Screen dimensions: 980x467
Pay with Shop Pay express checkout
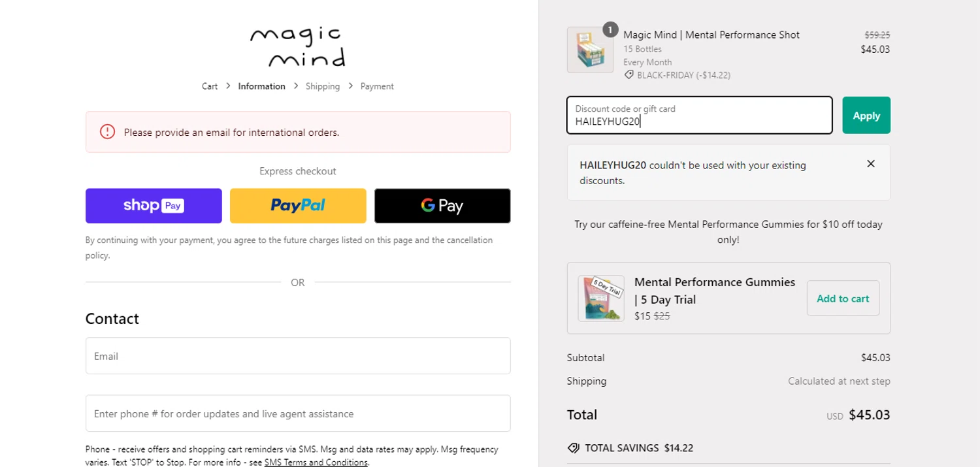click(154, 206)
